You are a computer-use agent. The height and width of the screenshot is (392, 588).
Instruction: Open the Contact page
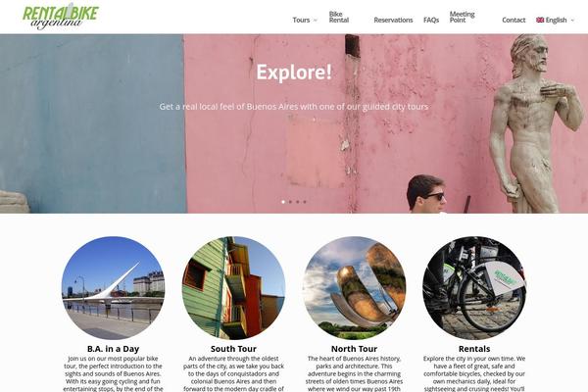pos(514,20)
